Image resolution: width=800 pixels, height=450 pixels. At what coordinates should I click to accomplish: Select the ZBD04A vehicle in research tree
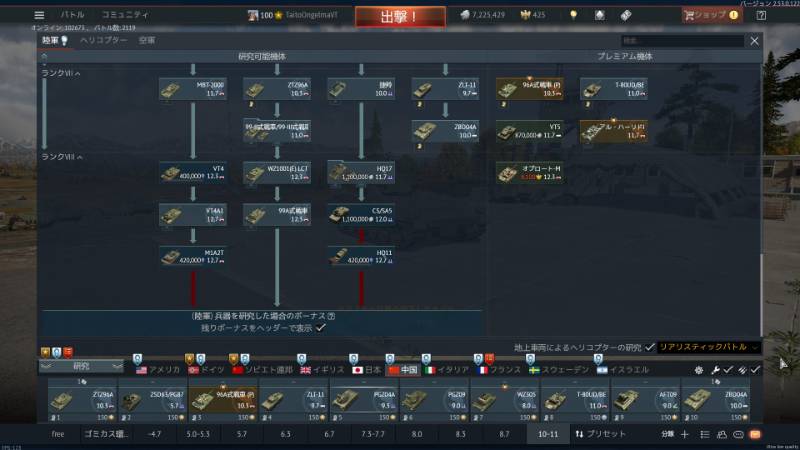pos(445,131)
